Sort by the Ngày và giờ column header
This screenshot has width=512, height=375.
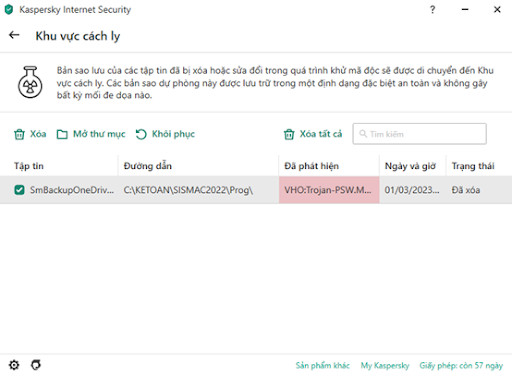pyautogui.click(x=410, y=166)
